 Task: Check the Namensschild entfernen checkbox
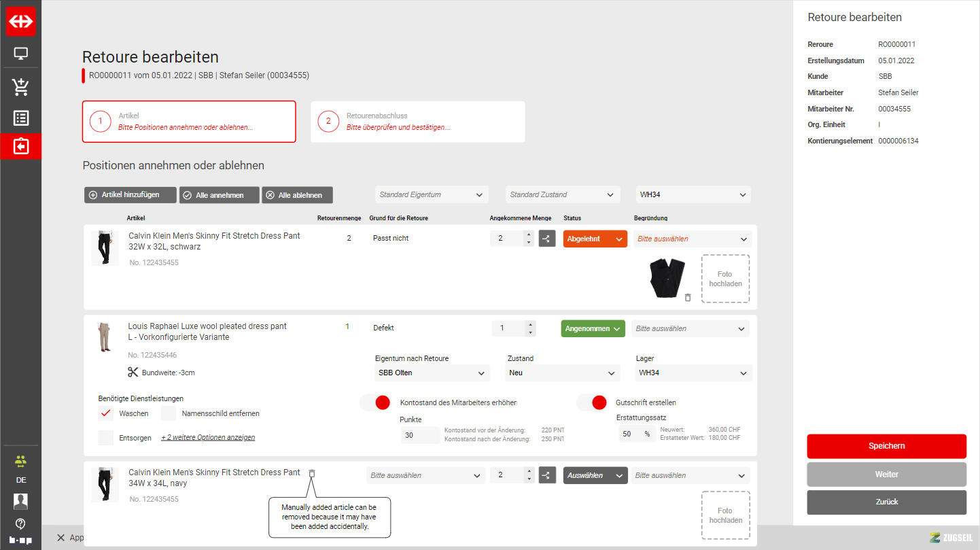pos(169,413)
